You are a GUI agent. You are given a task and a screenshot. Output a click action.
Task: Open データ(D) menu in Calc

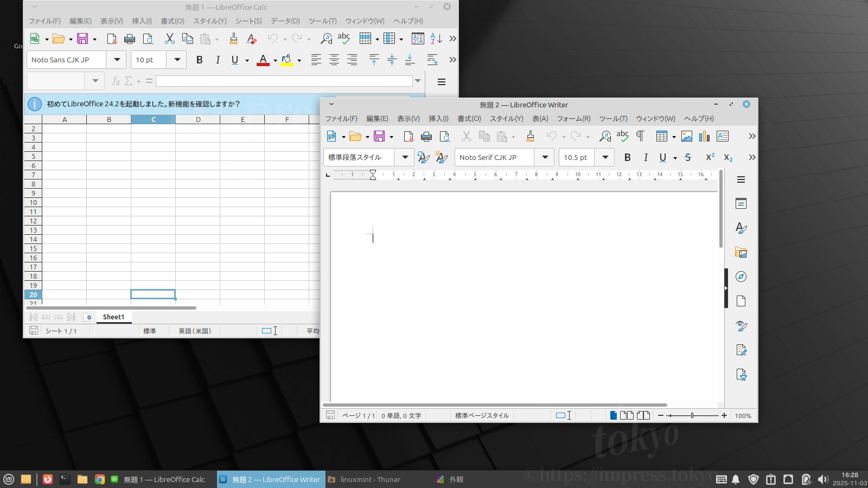tap(285, 21)
